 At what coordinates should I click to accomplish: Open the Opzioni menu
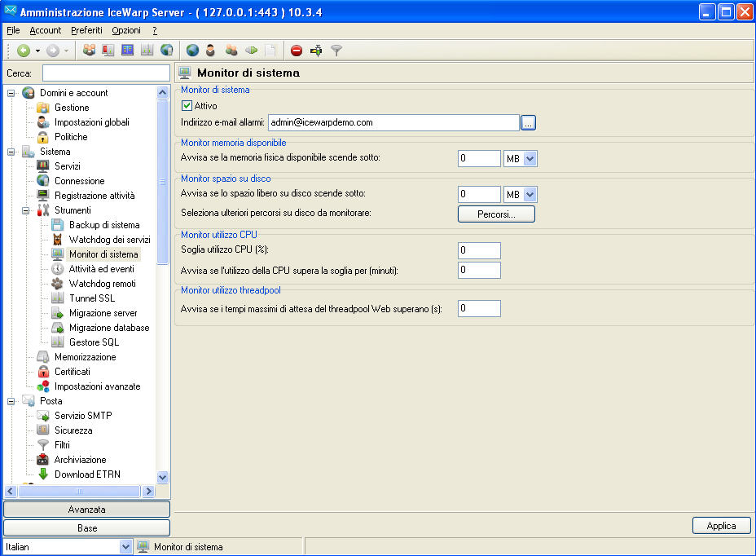click(x=126, y=30)
